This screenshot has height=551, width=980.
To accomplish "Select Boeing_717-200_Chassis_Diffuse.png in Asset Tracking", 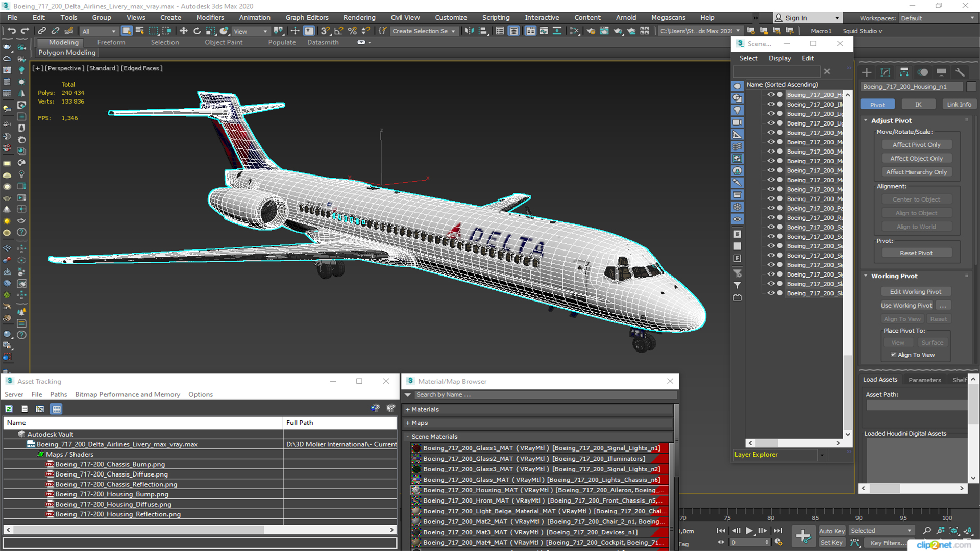I will (111, 474).
